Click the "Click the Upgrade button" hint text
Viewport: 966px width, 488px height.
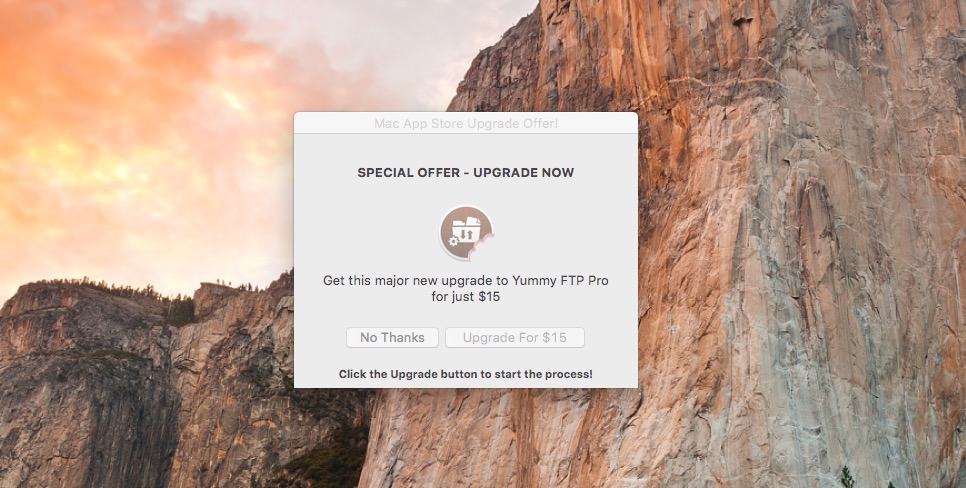tap(466, 374)
